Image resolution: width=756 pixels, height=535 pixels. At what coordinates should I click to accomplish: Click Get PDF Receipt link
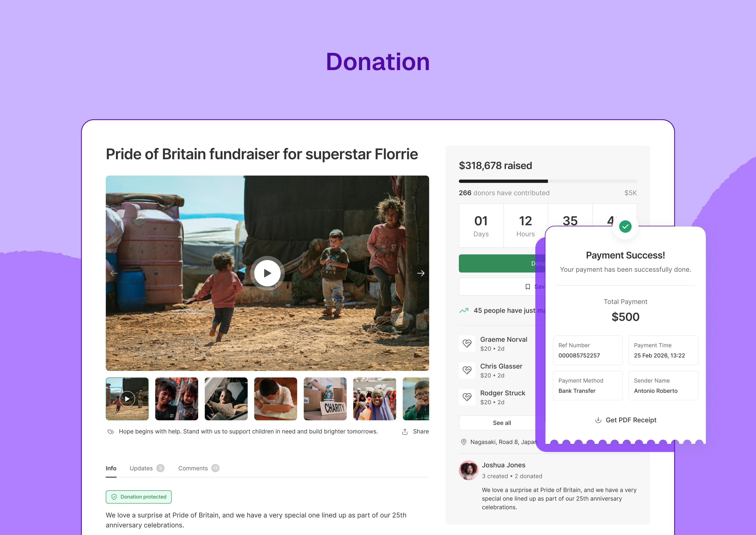[x=631, y=420]
